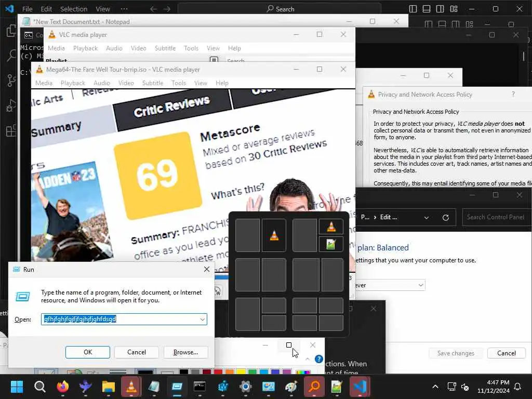This screenshot has width=532, height=399.
Task: Open File Explorer from the taskbar
Action: coord(108,387)
